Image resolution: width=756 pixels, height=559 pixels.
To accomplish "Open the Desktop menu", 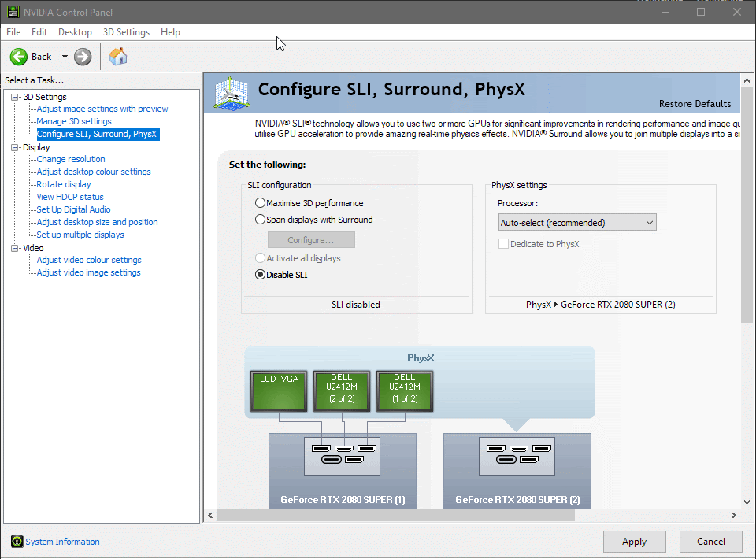I will point(75,32).
